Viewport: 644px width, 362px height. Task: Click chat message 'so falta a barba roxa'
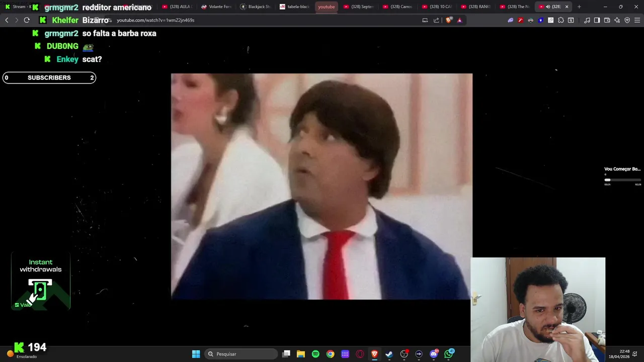[119, 33]
